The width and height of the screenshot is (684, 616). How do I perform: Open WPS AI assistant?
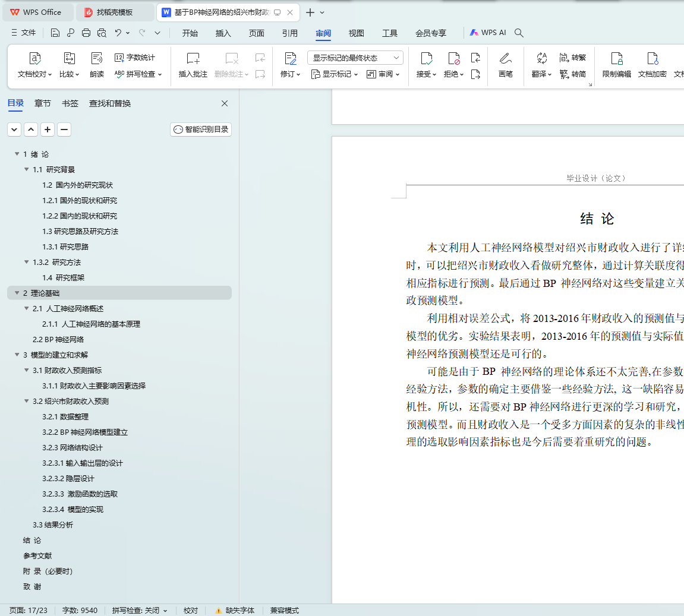coord(488,33)
